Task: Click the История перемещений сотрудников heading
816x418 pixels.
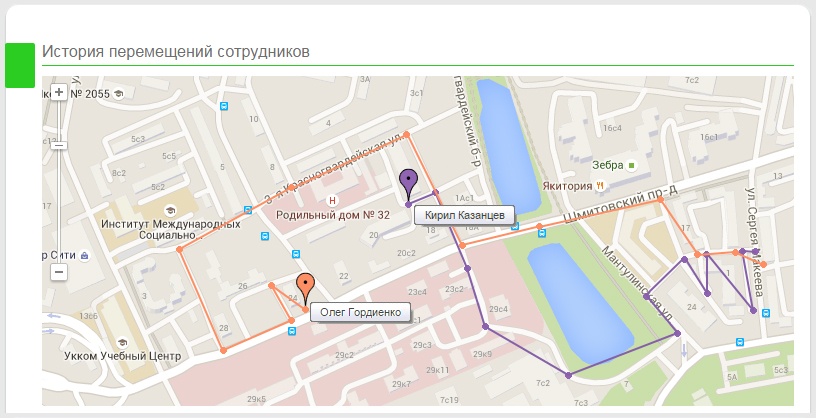Action: click(x=176, y=52)
